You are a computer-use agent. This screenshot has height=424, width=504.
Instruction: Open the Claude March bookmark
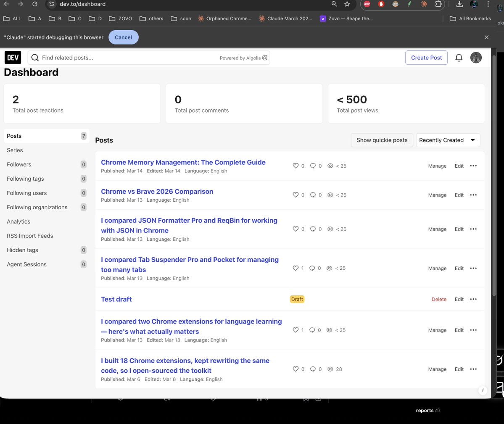pyautogui.click(x=285, y=18)
